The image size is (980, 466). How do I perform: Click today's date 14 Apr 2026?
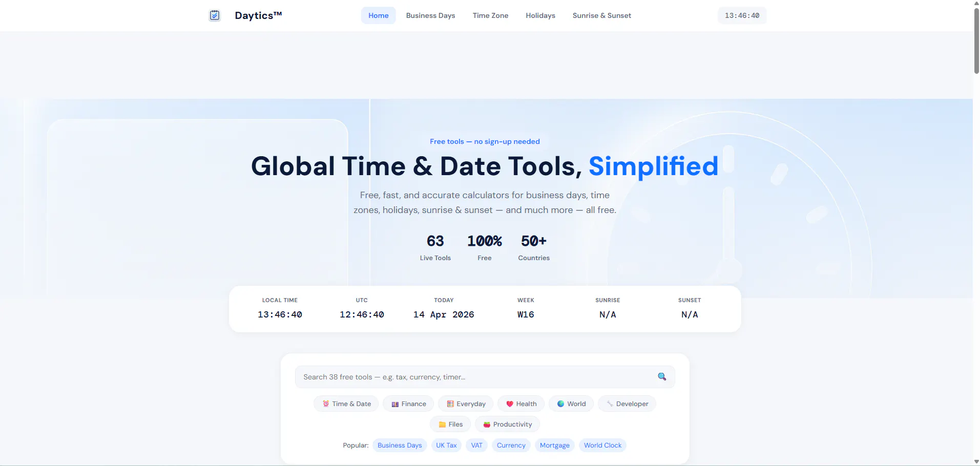pos(444,314)
